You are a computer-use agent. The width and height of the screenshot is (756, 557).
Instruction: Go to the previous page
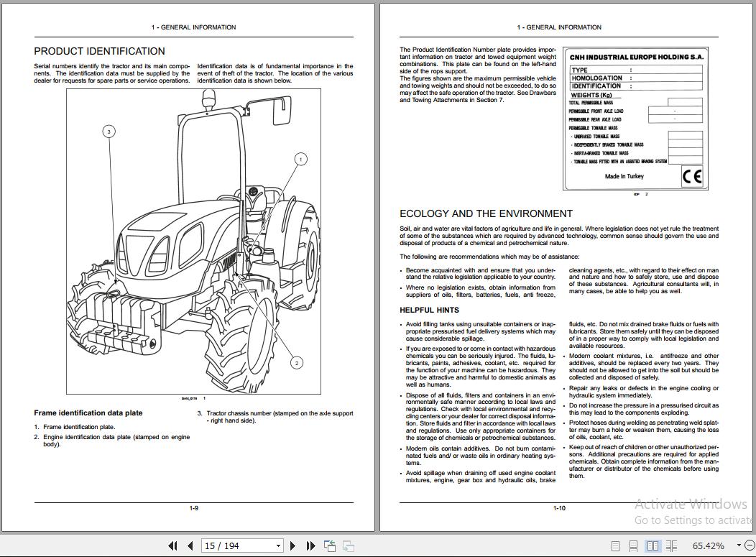190,546
